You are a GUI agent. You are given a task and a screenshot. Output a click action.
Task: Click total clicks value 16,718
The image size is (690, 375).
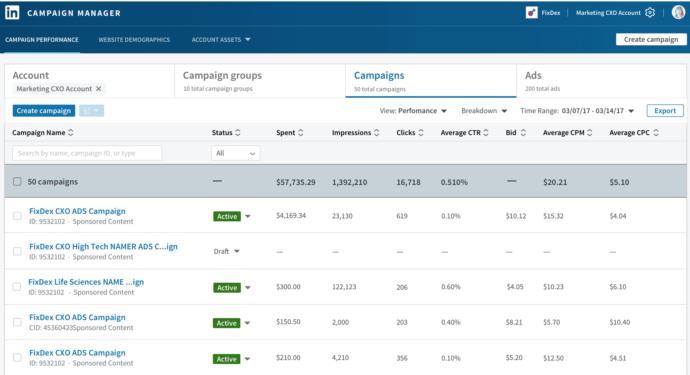408,182
